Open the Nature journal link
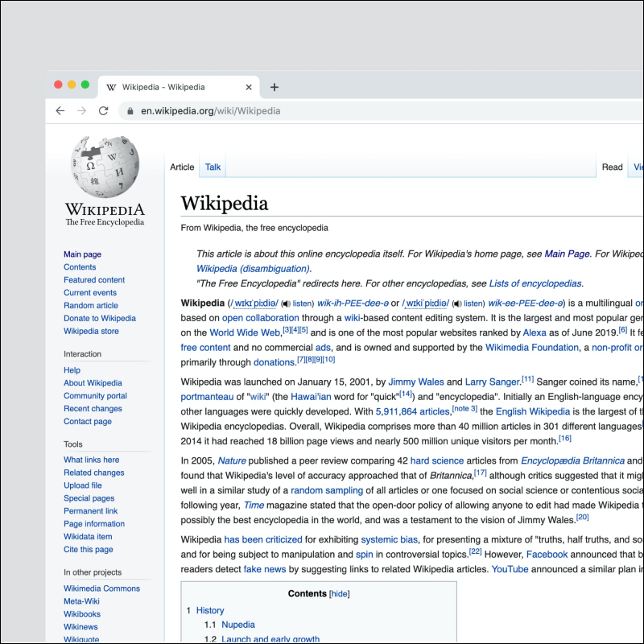644x644 pixels. [x=232, y=460]
